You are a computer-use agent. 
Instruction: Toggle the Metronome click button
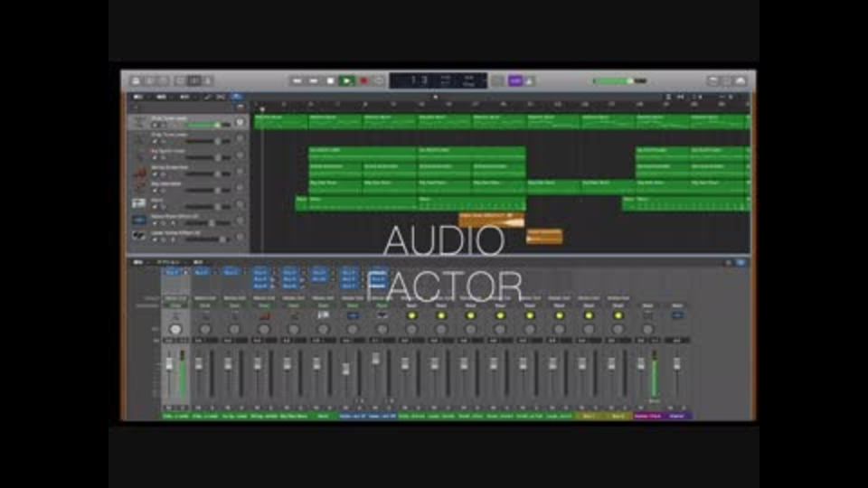pos(529,80)
